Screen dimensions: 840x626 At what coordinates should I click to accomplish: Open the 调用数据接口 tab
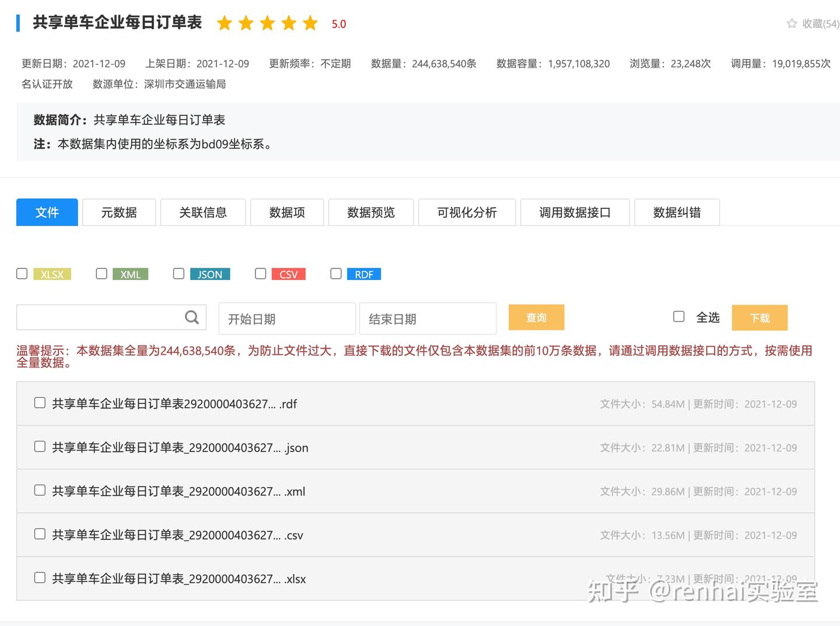click(x=575, y=212)
